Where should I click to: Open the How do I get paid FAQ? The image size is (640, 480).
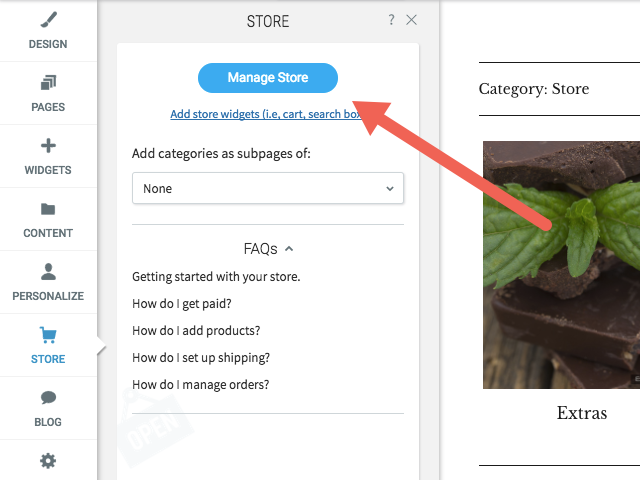pyautogui.click(x=182, y=304)
